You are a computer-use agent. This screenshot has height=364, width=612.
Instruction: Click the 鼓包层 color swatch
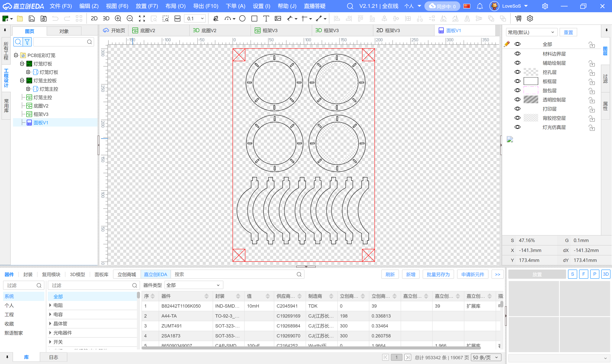tap(531, 90)
